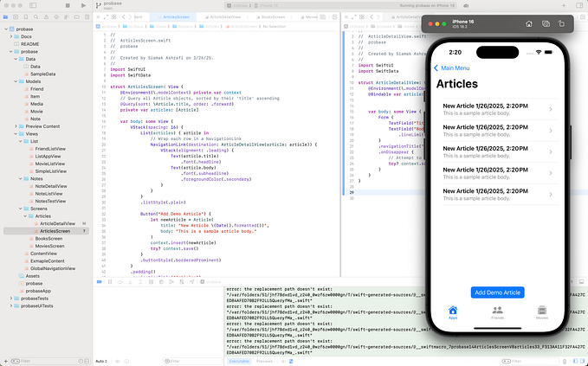Viewport: 588px width, 366px height.
Task: Open the Test navigator diamond icon
Action: pyautogui.click(x=56, y=16)
